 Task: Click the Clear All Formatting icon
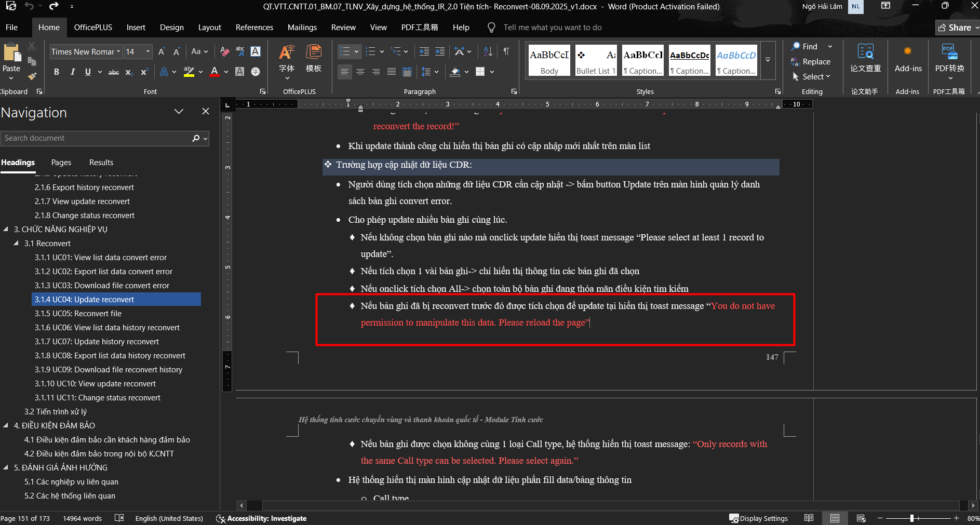pyautogui.click(x=224, y=51)
